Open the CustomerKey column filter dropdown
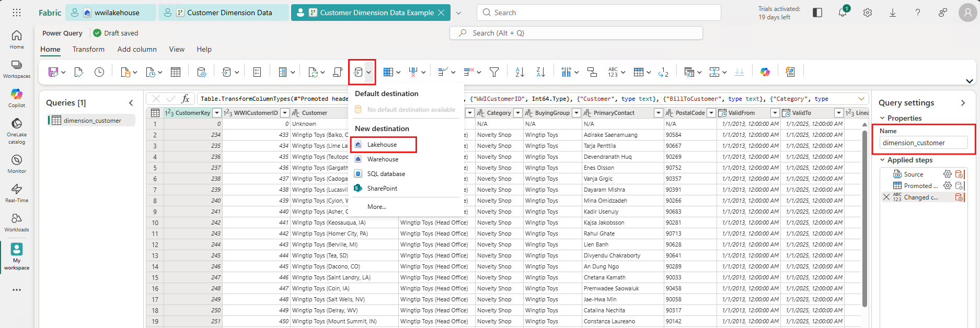Screen dimensions: 980x328 pos(217,113)
